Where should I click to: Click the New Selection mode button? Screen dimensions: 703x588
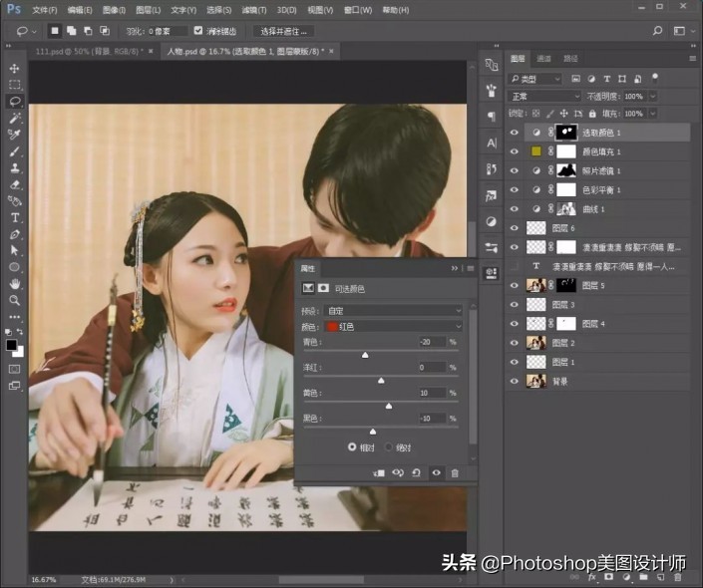55,31
